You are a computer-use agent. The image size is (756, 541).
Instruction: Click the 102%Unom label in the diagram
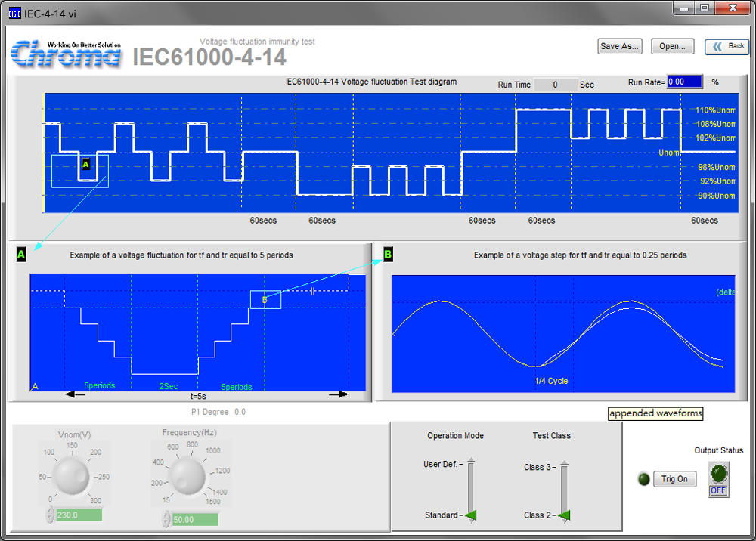(715, 138)
